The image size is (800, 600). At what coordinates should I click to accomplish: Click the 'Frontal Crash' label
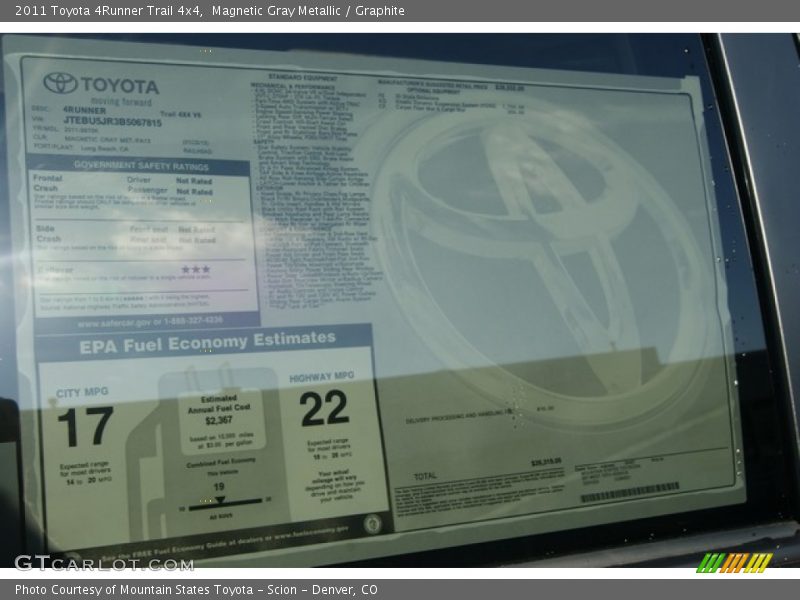(47, 183)
